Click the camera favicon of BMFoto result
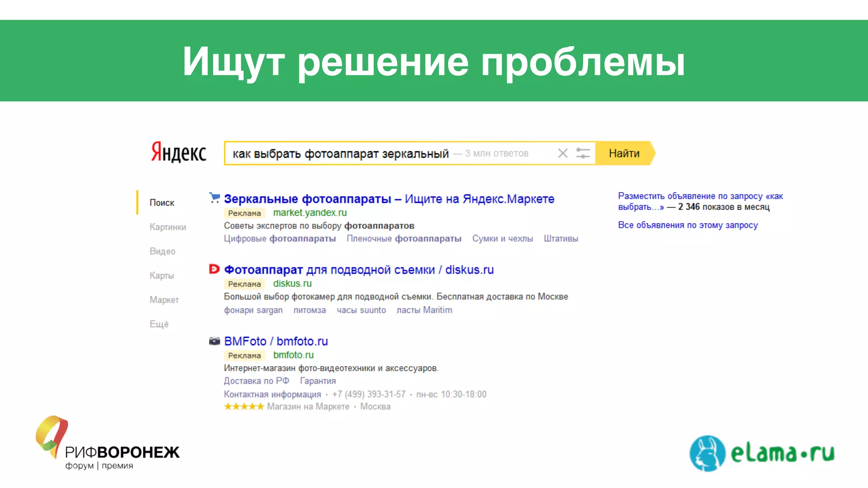868x488 pixels. 214,341
